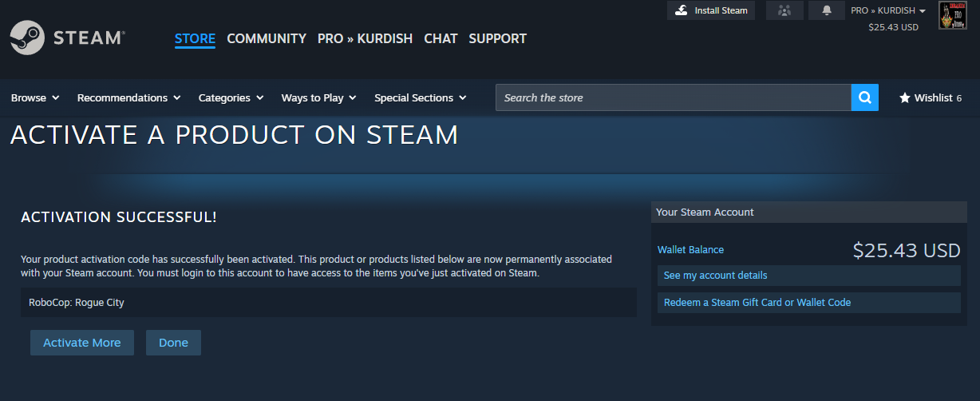Expand the Ways to Play menu
The width and height of the screenshot is (980, 401).
click(318, 97)
